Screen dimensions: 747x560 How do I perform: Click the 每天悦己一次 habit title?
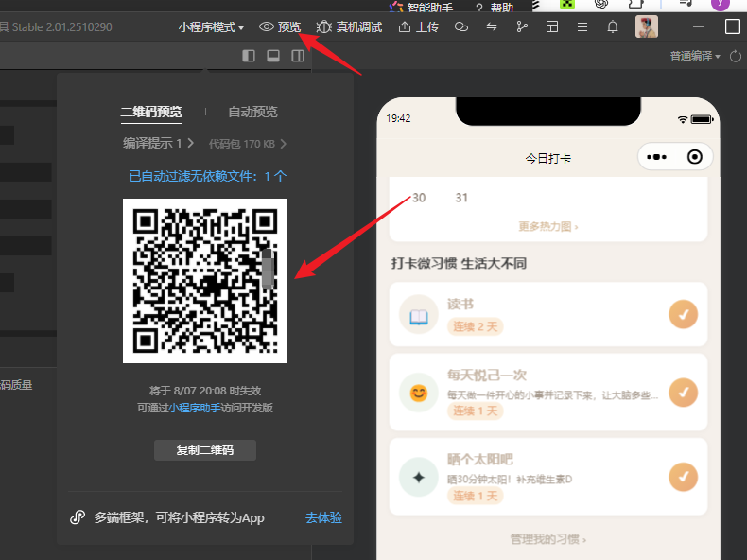click(486, 376)
